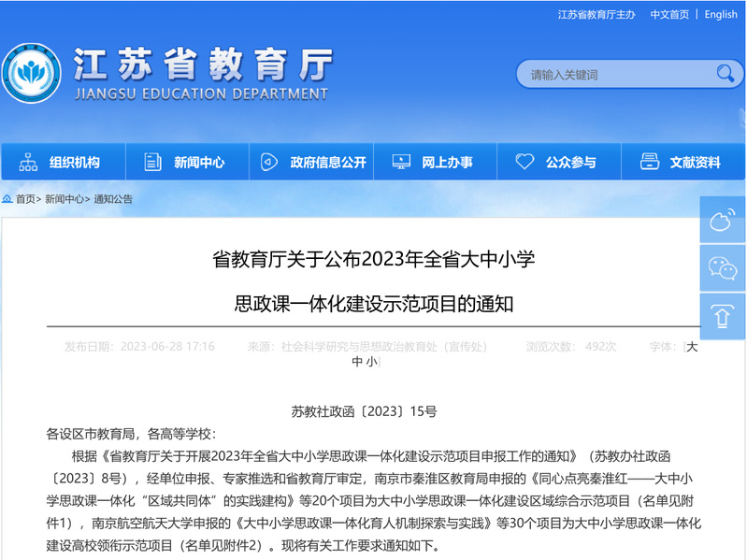Image resolution: width=747 pixels, height=560 pixels.
Task: Set the font size to 中
Action: (x=357, y=362)
